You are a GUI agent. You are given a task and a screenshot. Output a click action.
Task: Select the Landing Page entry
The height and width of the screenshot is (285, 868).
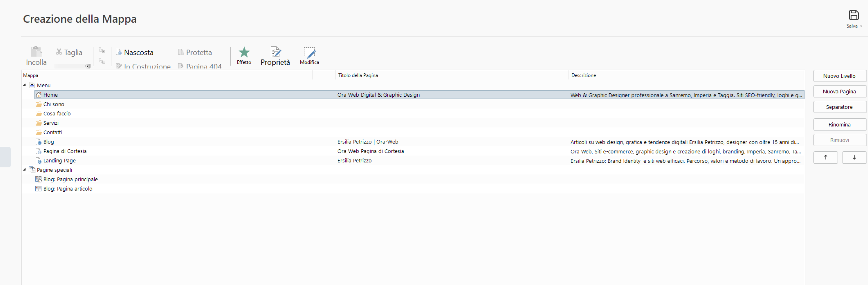pos(59,161)
